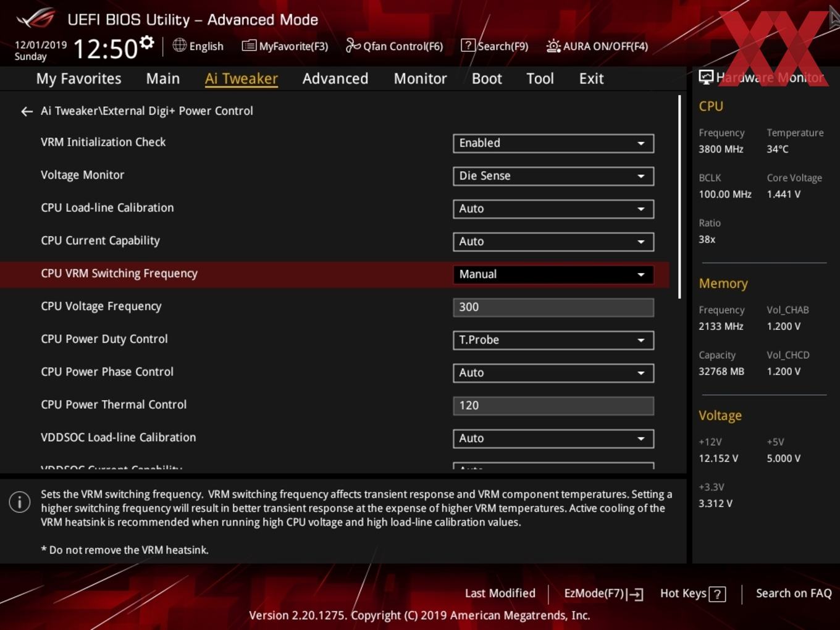Screen dimensions: 840x630
Task: Select CPU Power Thermal Control label
Action: [x=114, y=405]
